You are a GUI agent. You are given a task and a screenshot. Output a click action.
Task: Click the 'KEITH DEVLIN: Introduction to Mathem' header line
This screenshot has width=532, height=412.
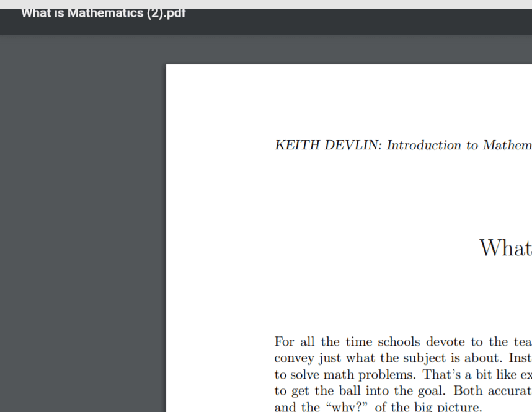[x=403, y=145]
